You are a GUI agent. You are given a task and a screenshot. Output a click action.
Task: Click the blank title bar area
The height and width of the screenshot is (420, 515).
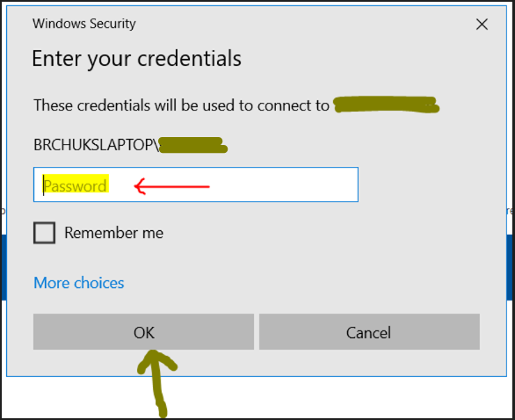(304, 24)
